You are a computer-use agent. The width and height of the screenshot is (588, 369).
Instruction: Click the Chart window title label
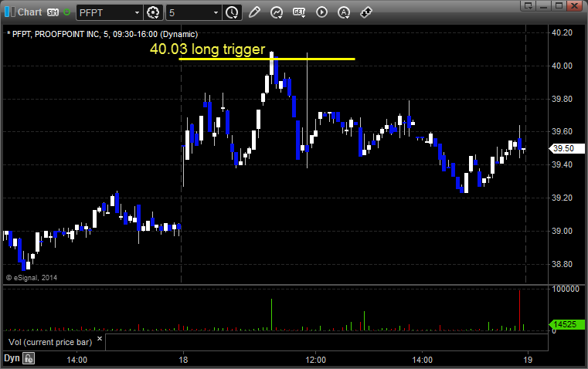point(30,12)
